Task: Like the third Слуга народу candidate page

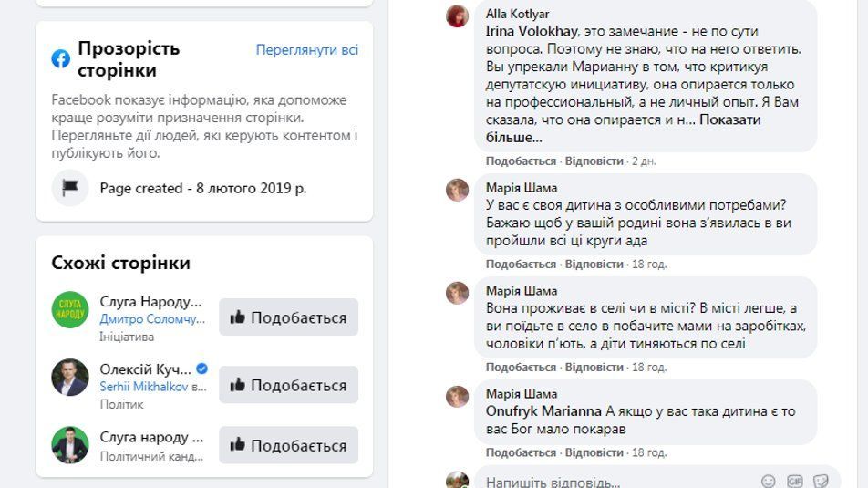Action: click(289, 445)
